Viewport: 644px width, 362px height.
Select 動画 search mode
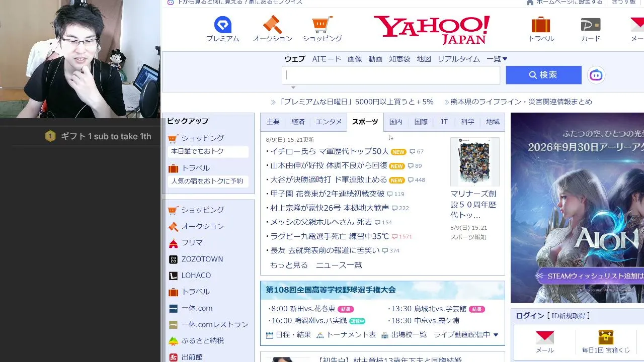375,59
